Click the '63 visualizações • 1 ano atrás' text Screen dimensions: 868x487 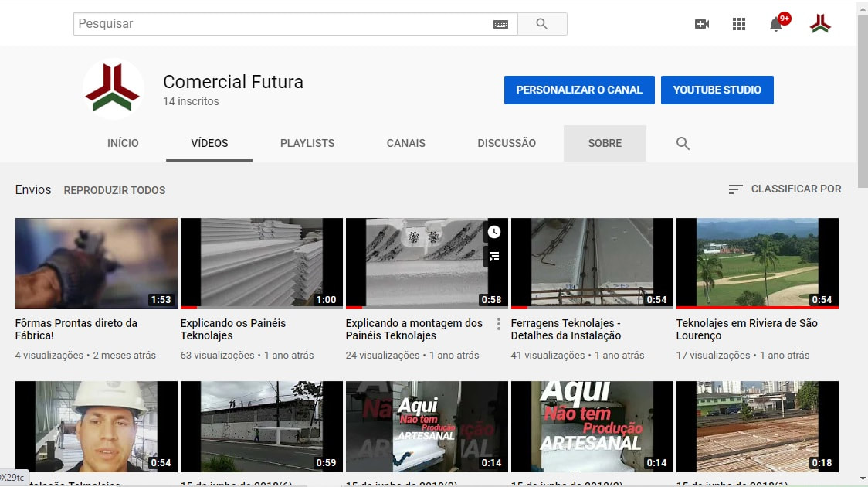click(x=247, y=355)
